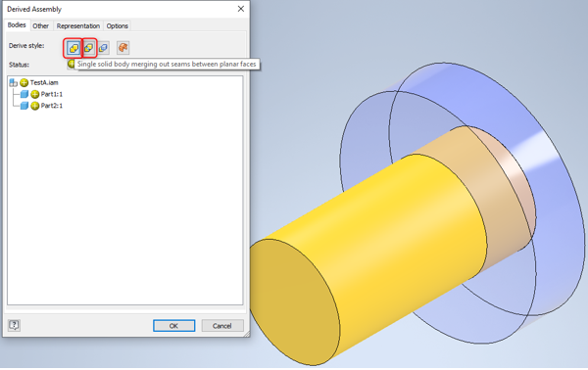
Task: Click the blue part icon of Part1:1
Action: [x=24, y=94]
